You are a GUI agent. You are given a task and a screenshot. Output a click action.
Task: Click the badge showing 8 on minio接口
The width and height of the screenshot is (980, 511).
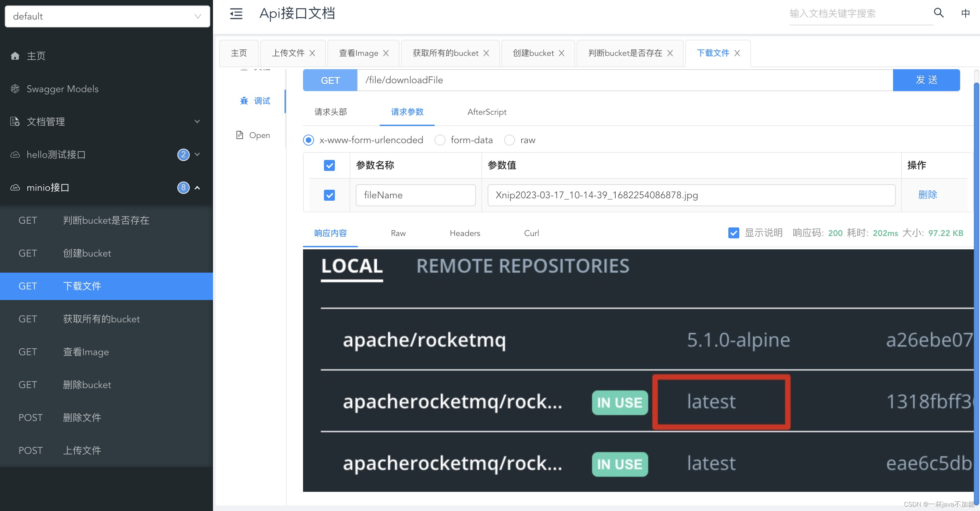click(184, 187)
